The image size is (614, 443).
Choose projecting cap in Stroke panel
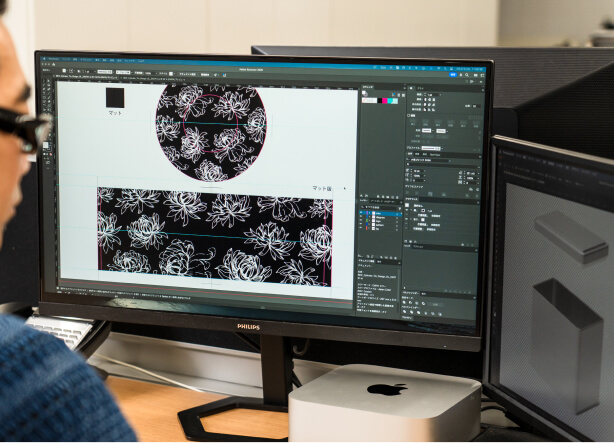coord(434,99)
